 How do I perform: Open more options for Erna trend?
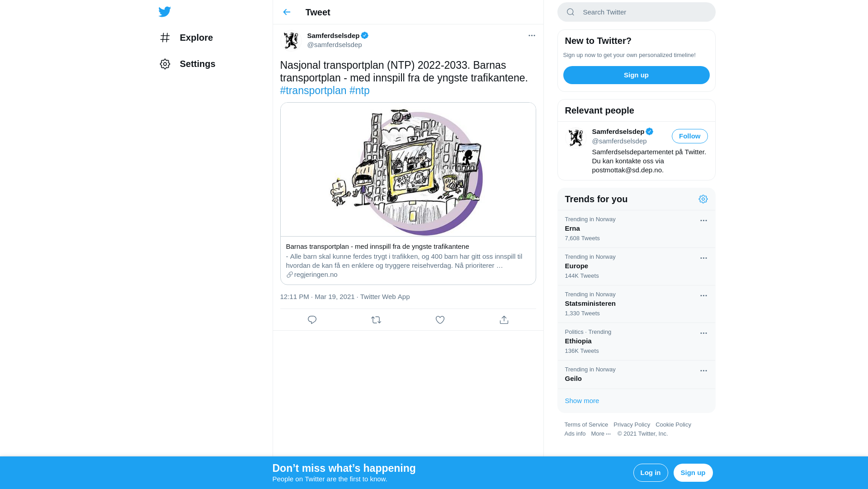tap(703, 221)
